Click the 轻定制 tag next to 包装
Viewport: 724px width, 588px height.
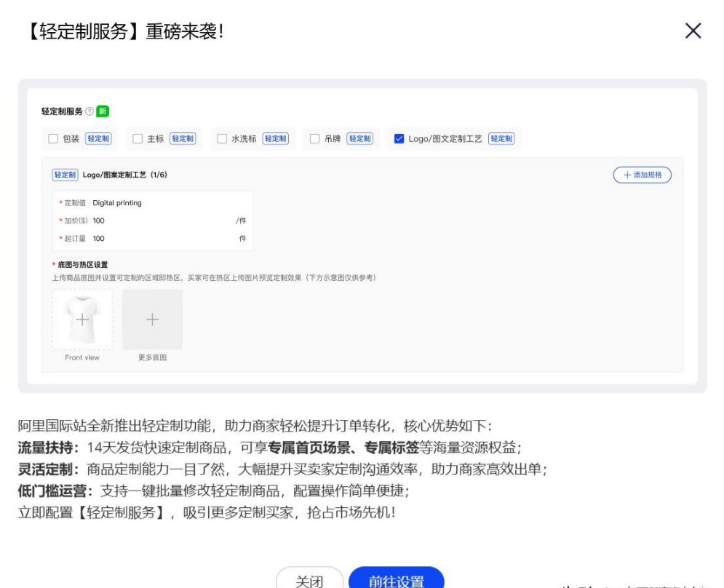[x=98, y=138]
